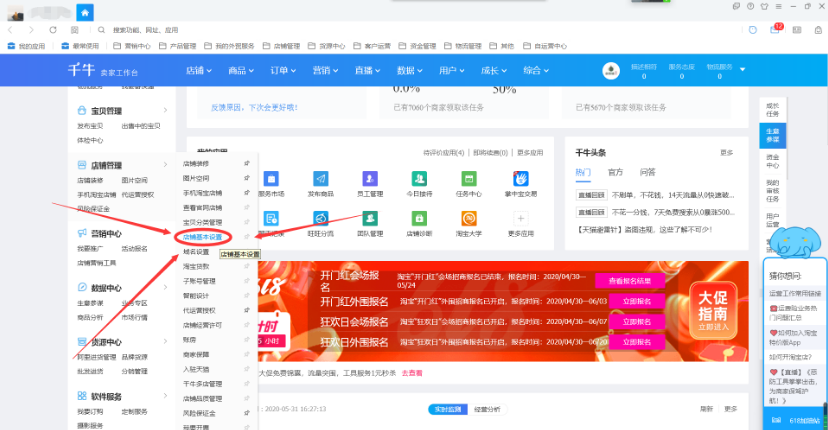Click the search field for functions and apps

(145, 30)
